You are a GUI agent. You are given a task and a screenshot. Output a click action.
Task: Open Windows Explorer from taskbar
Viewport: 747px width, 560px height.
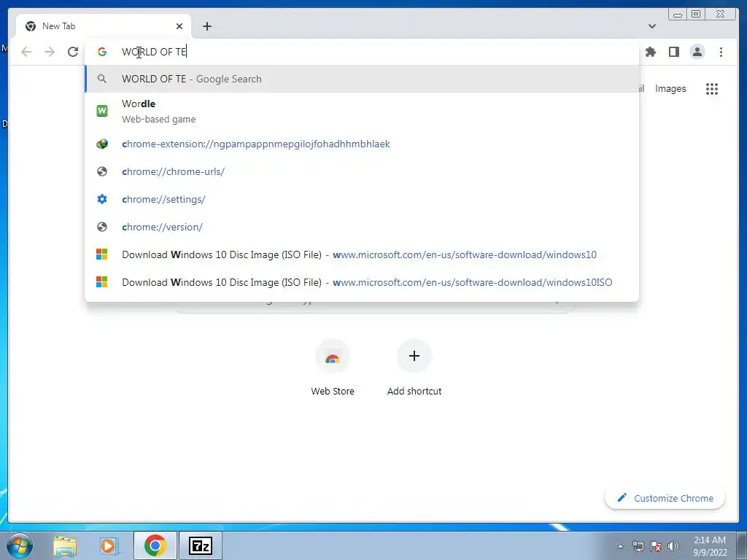65,545
